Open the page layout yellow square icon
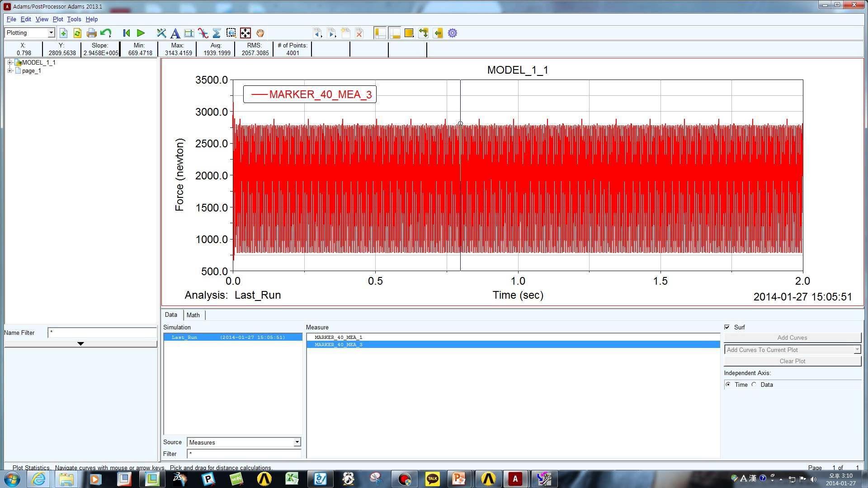This screenshot has width=868, height=488. 409,33
